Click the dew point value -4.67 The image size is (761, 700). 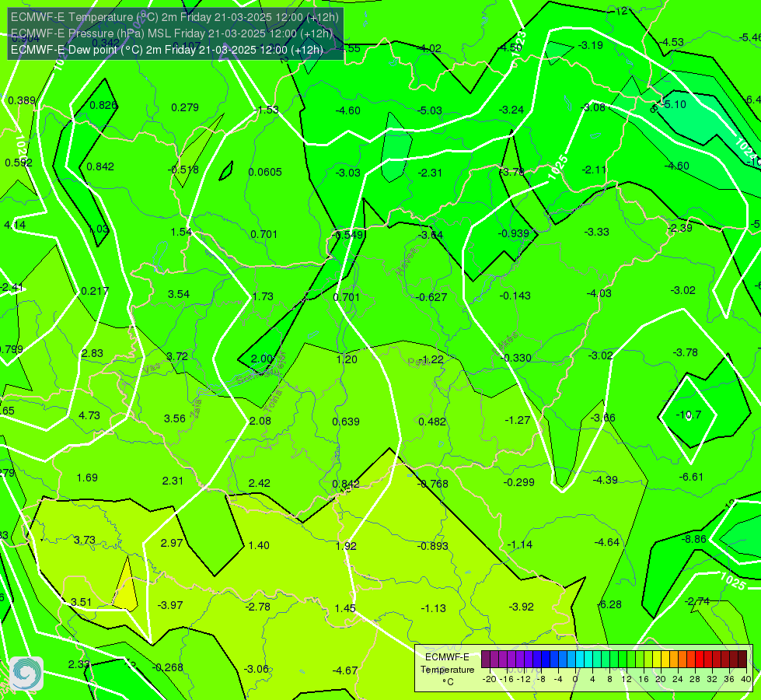[x=345, y=670]
